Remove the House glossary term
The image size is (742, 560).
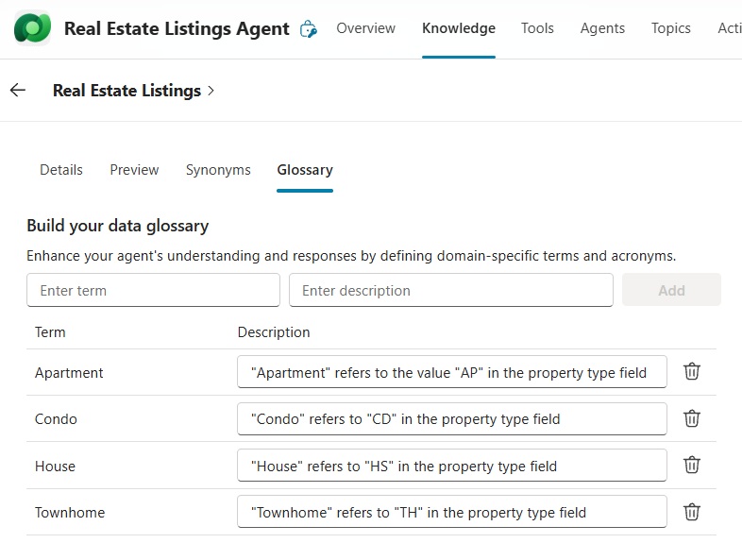coord(692,466)
